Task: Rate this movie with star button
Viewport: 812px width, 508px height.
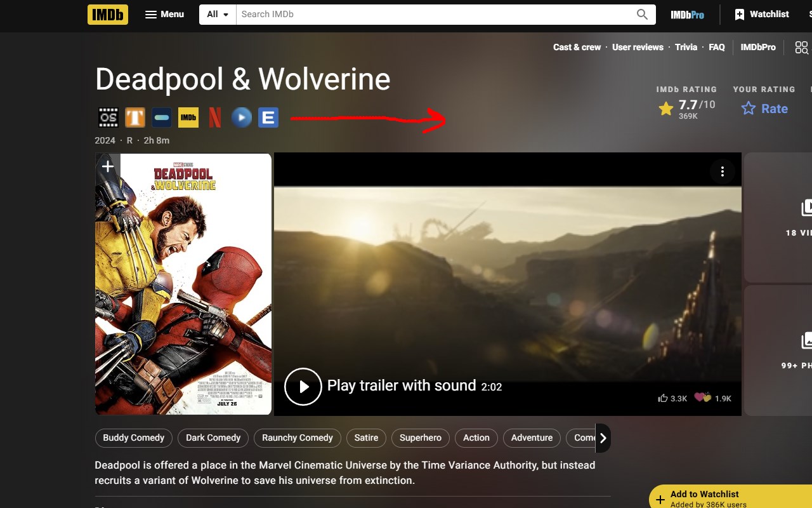Action: click(x=764, y=109)
